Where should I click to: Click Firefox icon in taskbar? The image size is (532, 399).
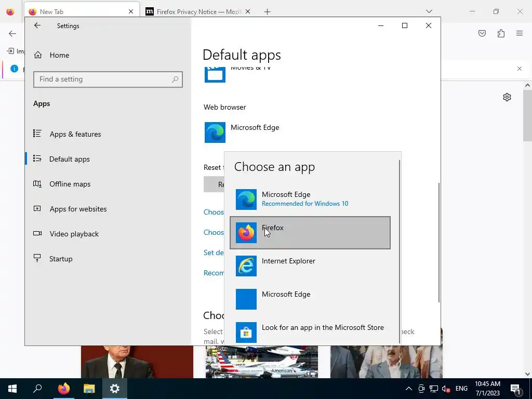pyautogui.click(x=63, y=389)
